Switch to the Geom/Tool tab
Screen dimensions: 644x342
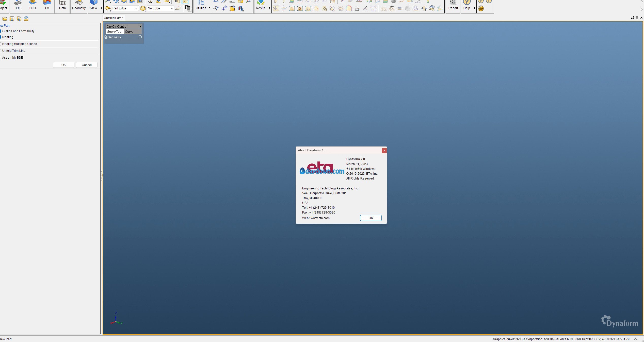pos(115,32)
